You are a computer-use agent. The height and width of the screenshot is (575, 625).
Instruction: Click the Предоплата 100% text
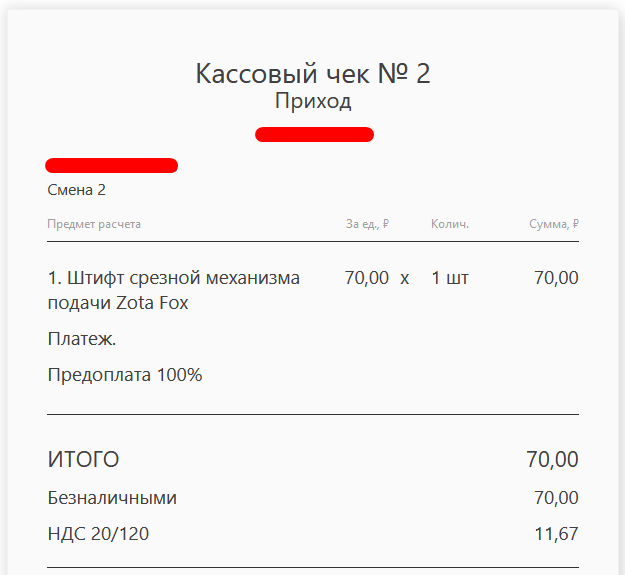tap(125, 375)
